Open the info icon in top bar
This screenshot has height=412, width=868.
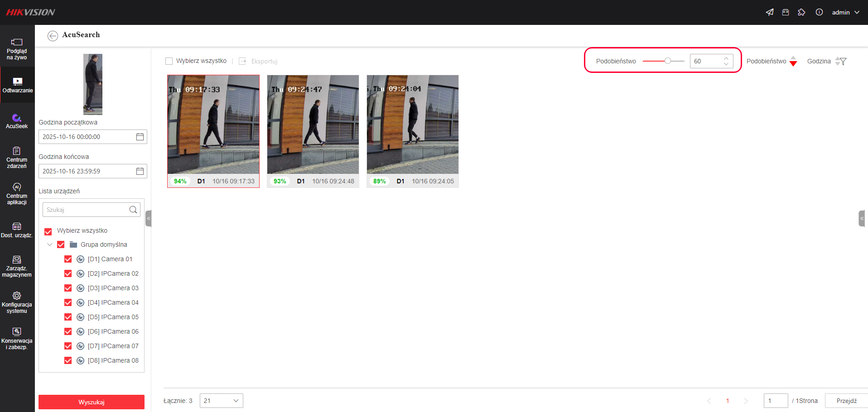click(x=819, y=12)
